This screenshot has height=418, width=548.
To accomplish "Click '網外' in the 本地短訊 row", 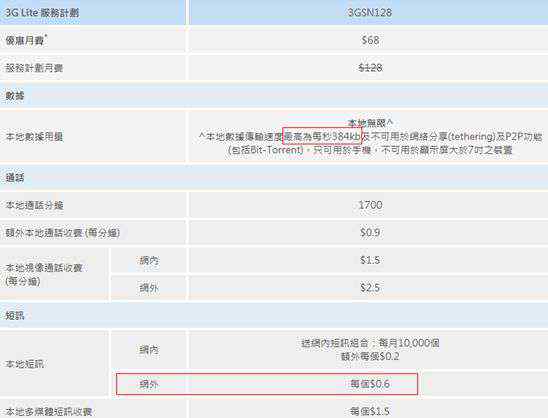I will pyautogui.click(x=149, y=384).
